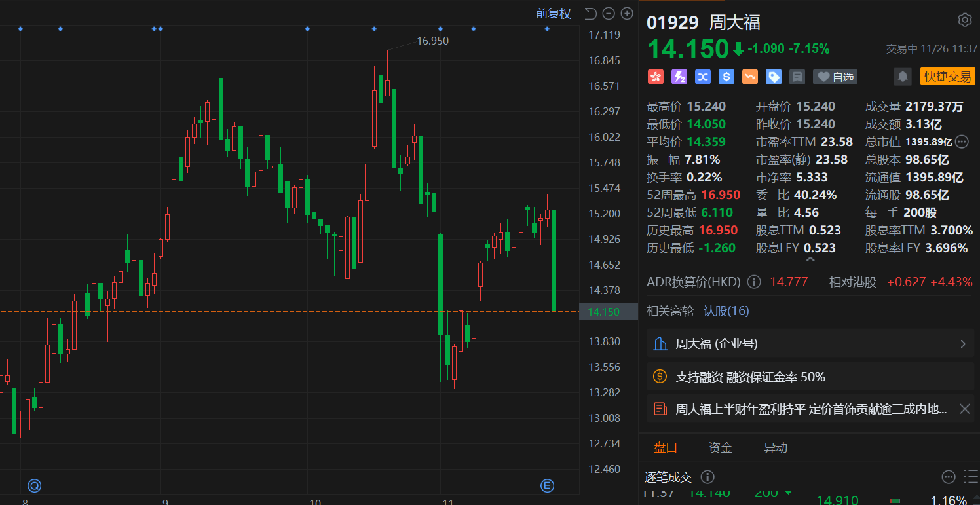The height and width of the screenshot is (505, 980).
Task: Click the purple lightning Level 2 icon
Action: tap(679, 77)
